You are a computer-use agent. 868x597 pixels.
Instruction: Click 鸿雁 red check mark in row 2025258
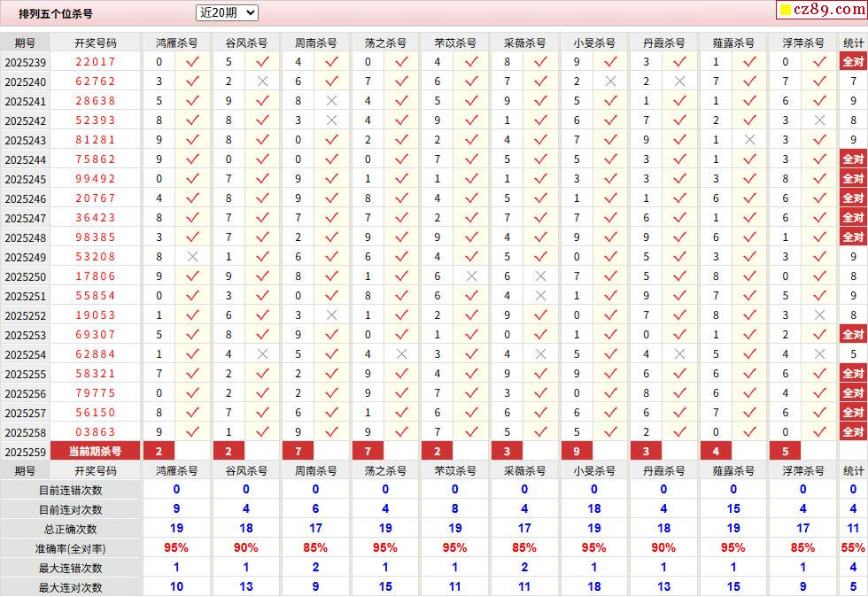pos(193,432)
